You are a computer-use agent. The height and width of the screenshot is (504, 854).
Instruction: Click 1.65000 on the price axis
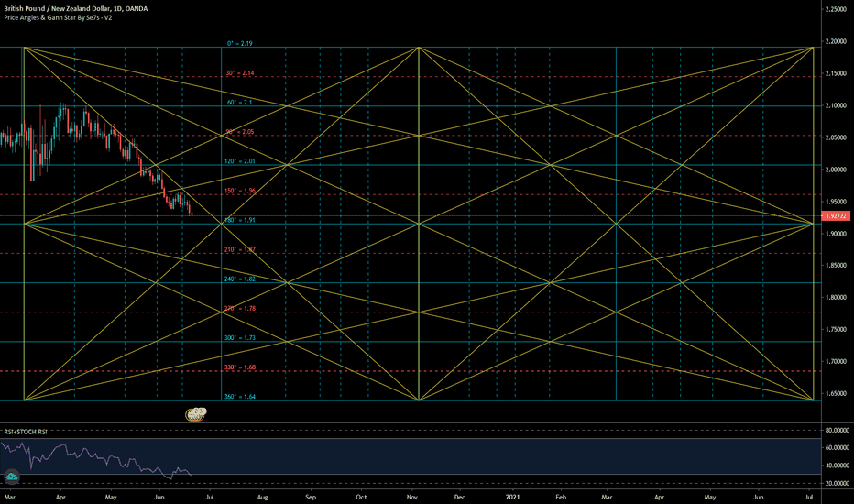click(836, 393)
